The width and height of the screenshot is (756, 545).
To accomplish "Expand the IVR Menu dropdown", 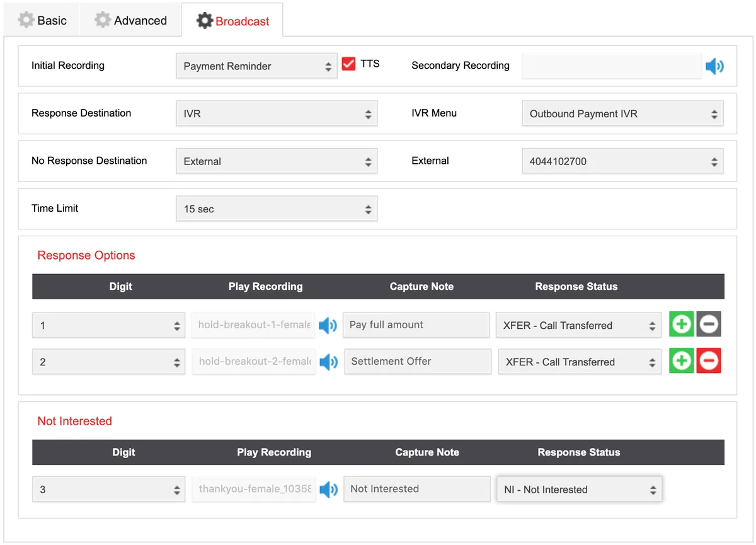I will point(622,114).
